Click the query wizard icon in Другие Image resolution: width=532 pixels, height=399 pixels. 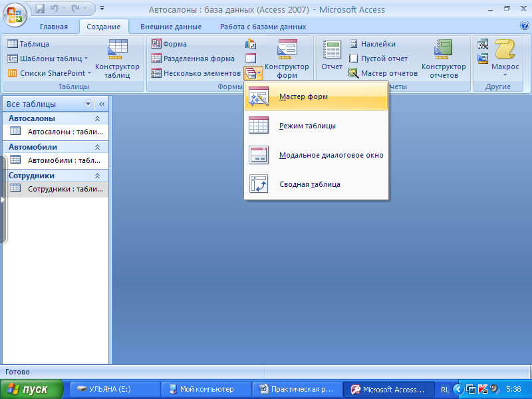(x=483, y=44)
